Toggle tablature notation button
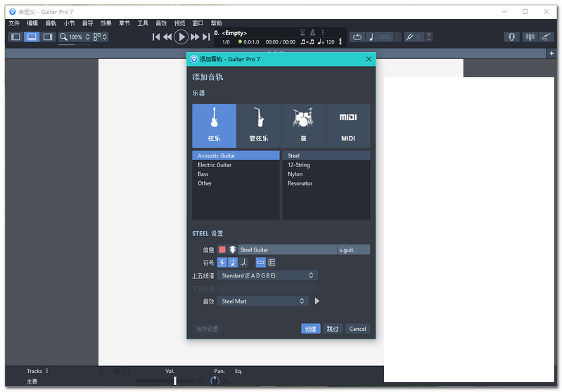Image resolution: width=562 pixels, height=392 pixels. tap(222, 263)
